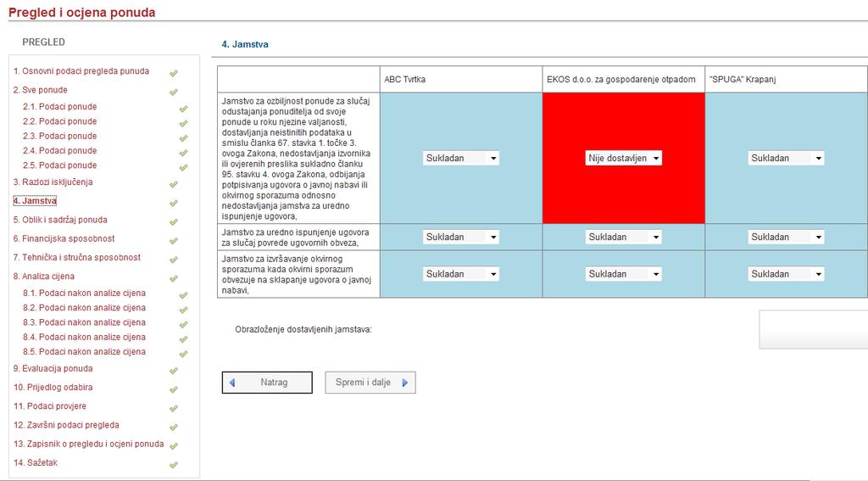868x481 pixels.
Task: Open step 1. Osnovni podaci pregleda punuda
Action: click(81, 71)
